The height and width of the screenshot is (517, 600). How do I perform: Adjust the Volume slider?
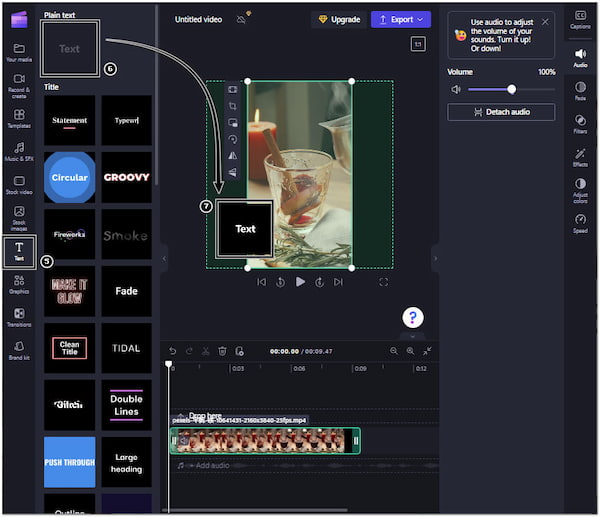click(512, 90)
